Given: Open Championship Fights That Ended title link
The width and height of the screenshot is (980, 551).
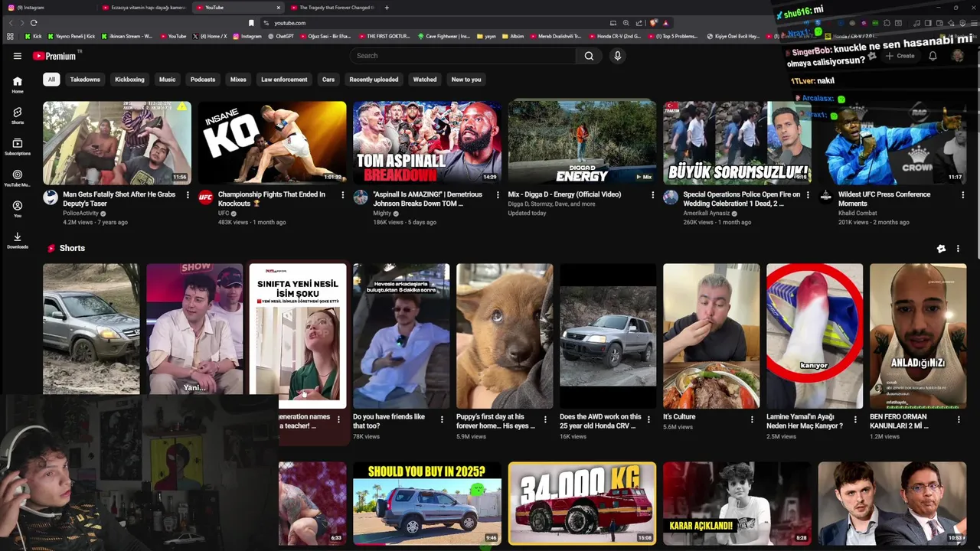Looking at the screenshot, I should click(271, 199).
